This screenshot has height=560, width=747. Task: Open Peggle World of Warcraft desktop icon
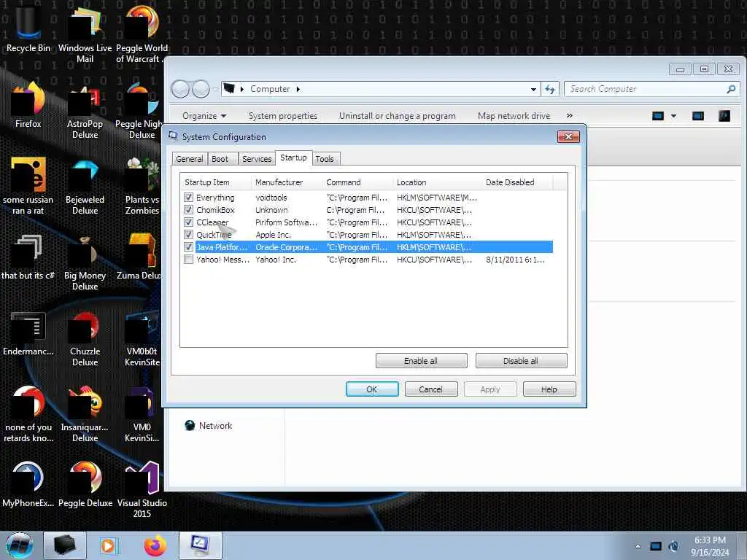tap(142, 34)
